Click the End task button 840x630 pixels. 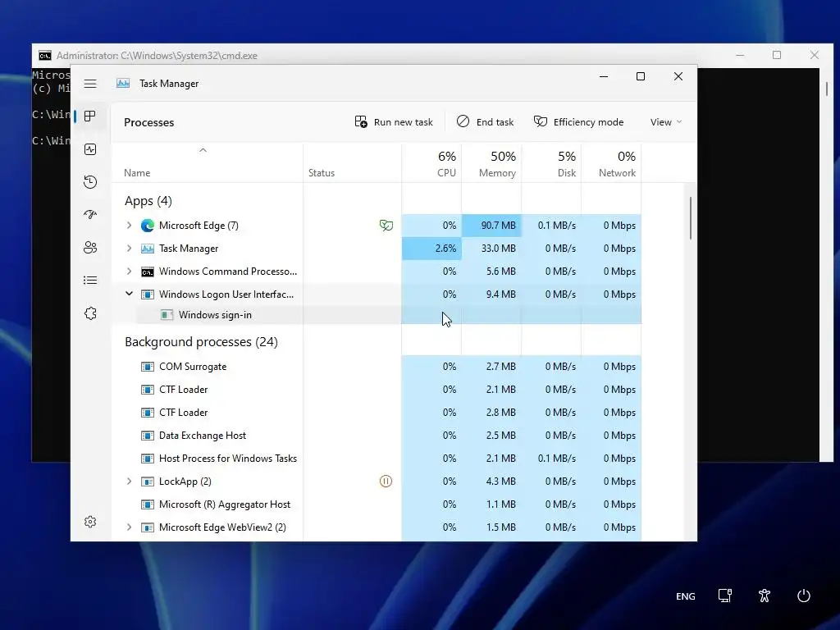tap(485, 122)
